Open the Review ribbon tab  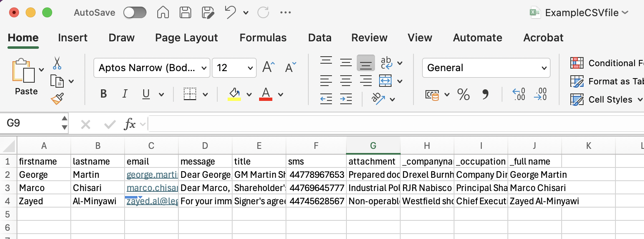tap(369, 38)
